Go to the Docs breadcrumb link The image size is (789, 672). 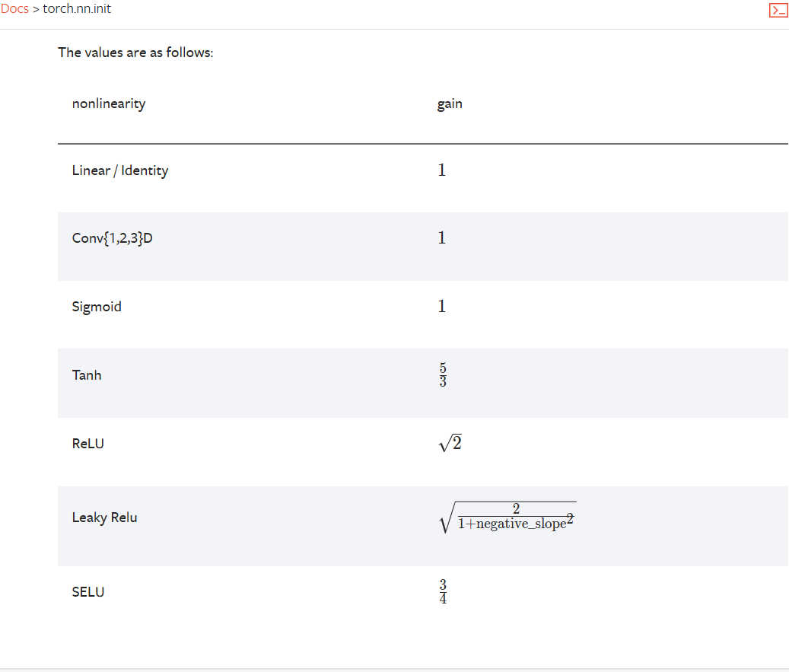(14, 9)
